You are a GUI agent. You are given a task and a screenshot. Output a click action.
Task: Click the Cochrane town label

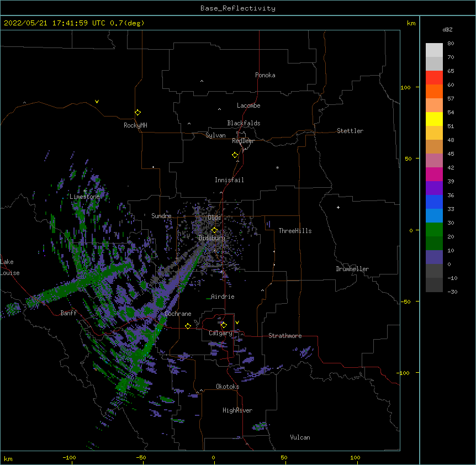pos(178,314)
